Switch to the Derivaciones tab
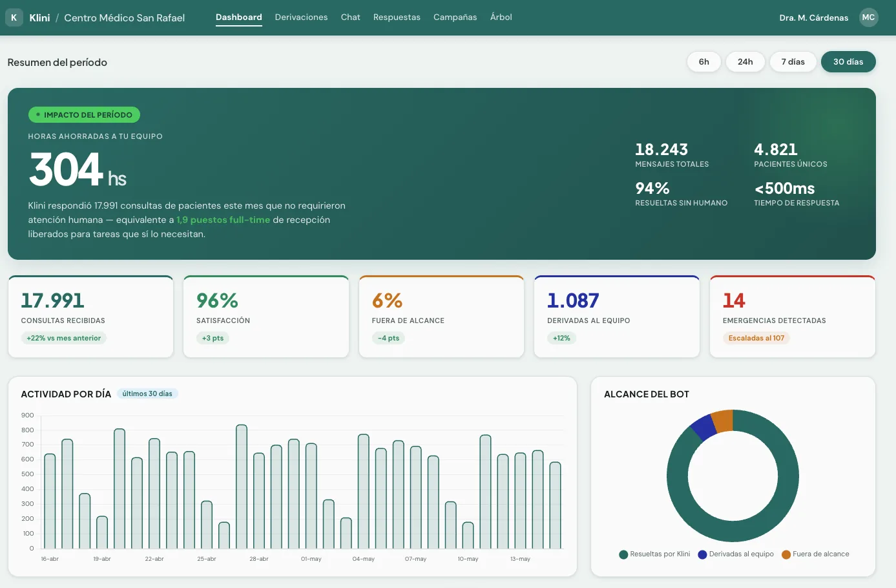The width and height of the screenshot is (896, 588). coord(301,17)
